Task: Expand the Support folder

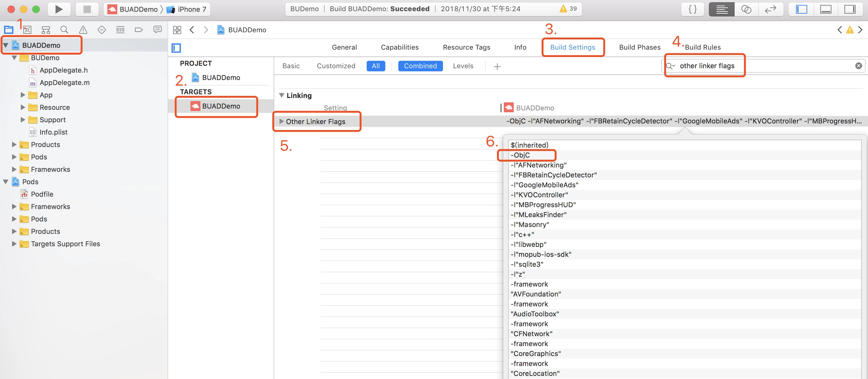Action: coord(23,120)
